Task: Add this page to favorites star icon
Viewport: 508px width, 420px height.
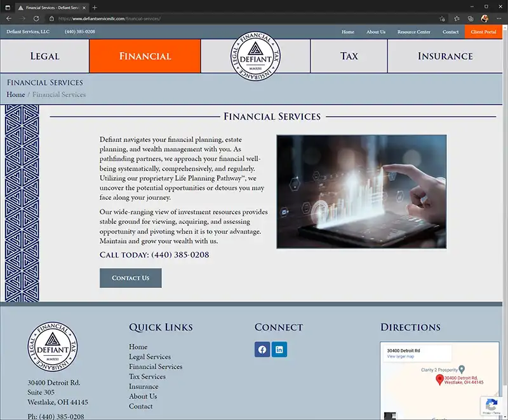Action: (x=442, y=19)
